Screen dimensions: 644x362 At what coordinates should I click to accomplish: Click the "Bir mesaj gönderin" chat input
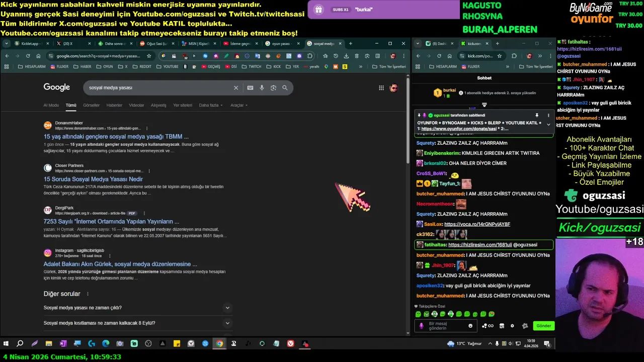click(445, 326)
